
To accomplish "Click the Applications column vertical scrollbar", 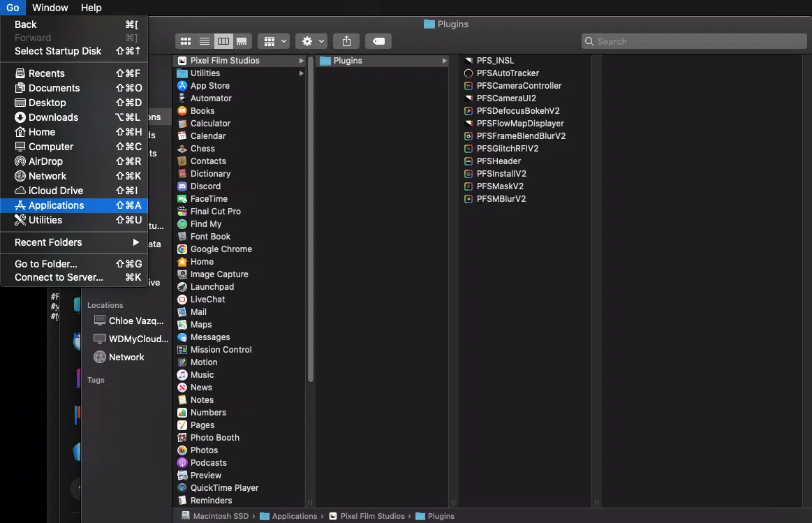I will [310, 219].
